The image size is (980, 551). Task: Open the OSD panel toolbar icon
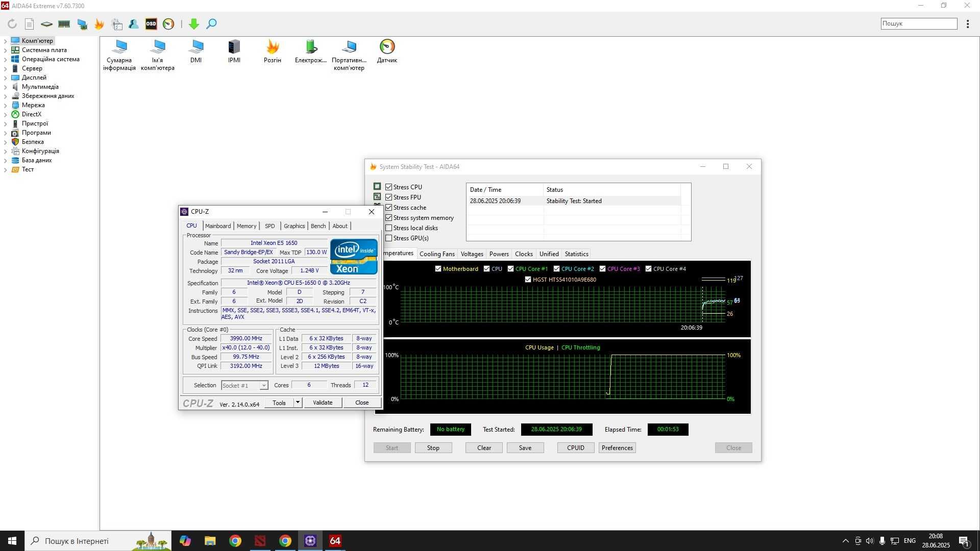coord(151,24)
